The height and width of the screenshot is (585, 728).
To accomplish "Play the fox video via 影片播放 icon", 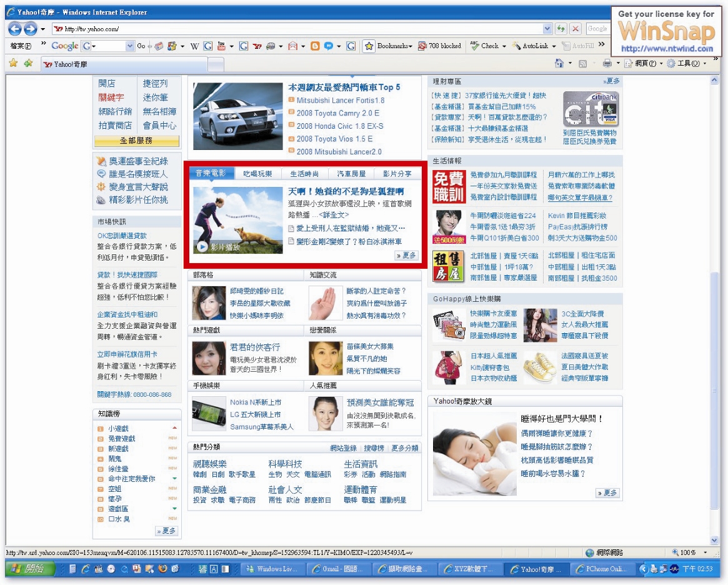I will 202,247.
